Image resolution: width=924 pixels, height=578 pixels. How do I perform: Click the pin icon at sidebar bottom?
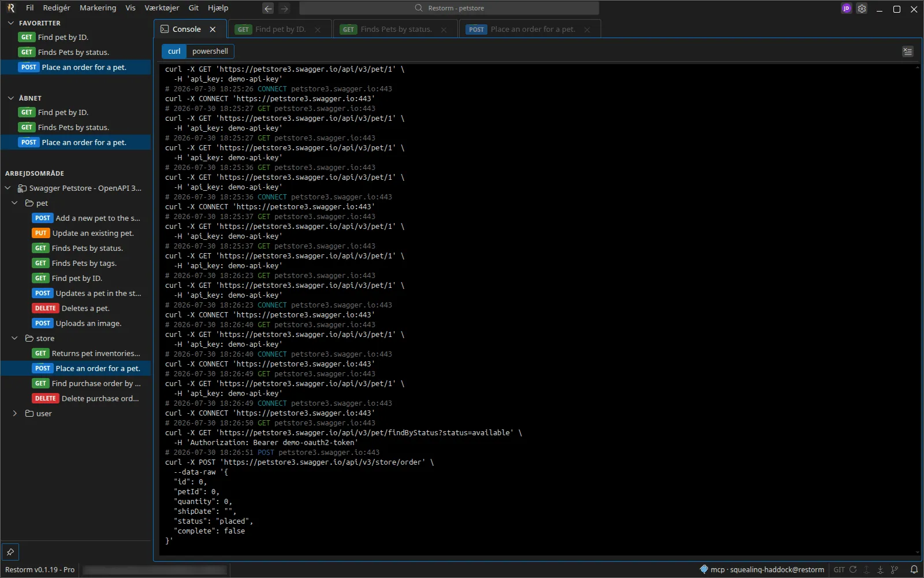click(x=10, y=551)
